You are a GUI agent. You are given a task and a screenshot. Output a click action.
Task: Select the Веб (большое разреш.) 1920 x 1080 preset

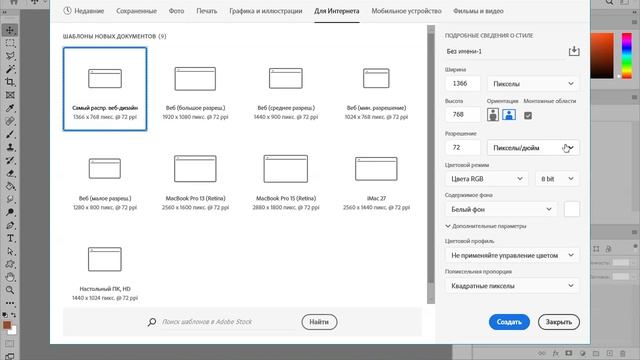pos(195,89)
